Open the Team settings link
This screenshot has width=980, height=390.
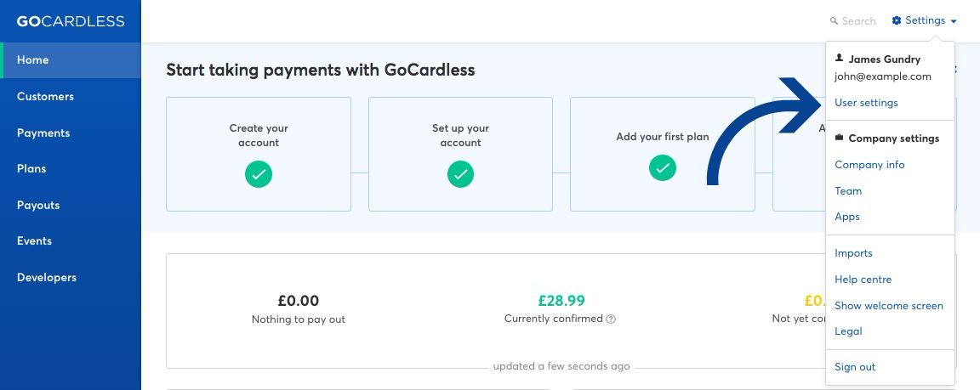pos(848,191)
